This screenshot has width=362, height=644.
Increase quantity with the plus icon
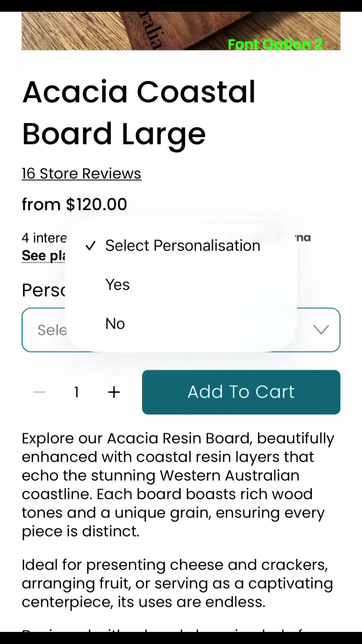pyautogui.click(x=114, y=392)
